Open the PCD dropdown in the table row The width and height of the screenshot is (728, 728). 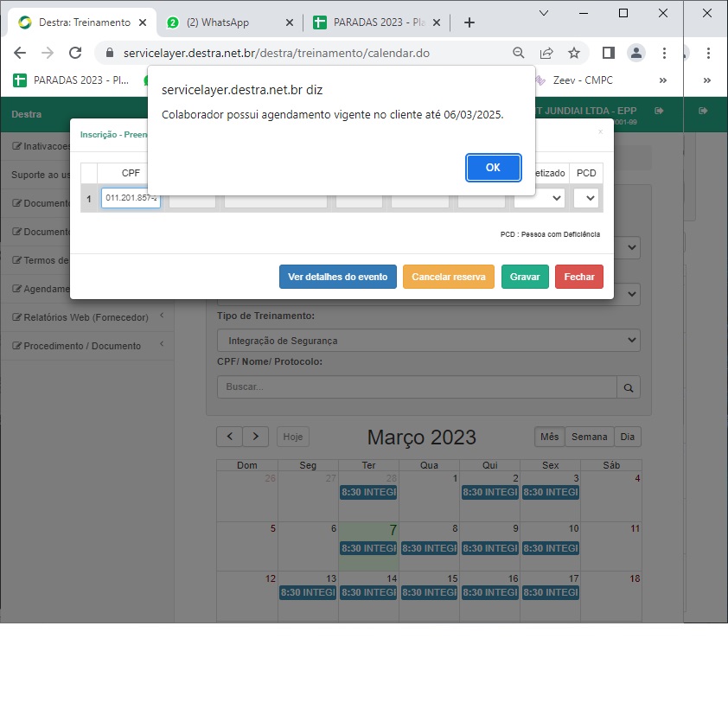[x=586, y=198]
